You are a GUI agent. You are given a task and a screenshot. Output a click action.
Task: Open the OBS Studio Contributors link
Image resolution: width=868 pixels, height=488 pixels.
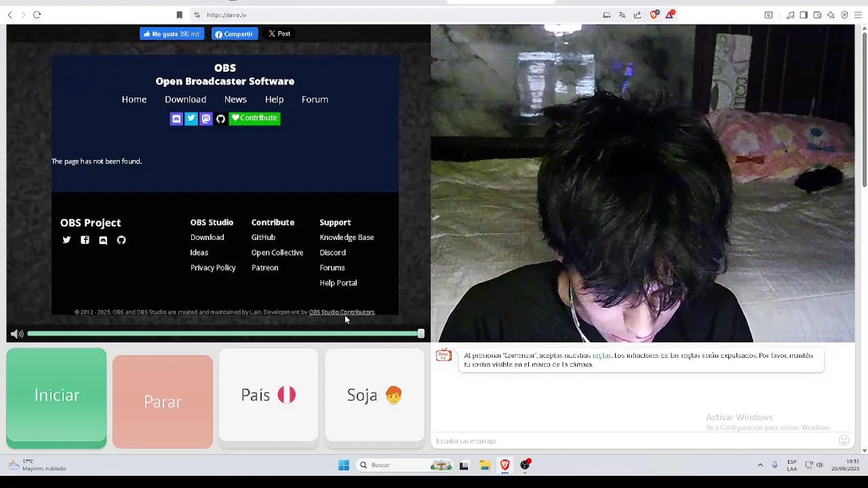[342, 312]
